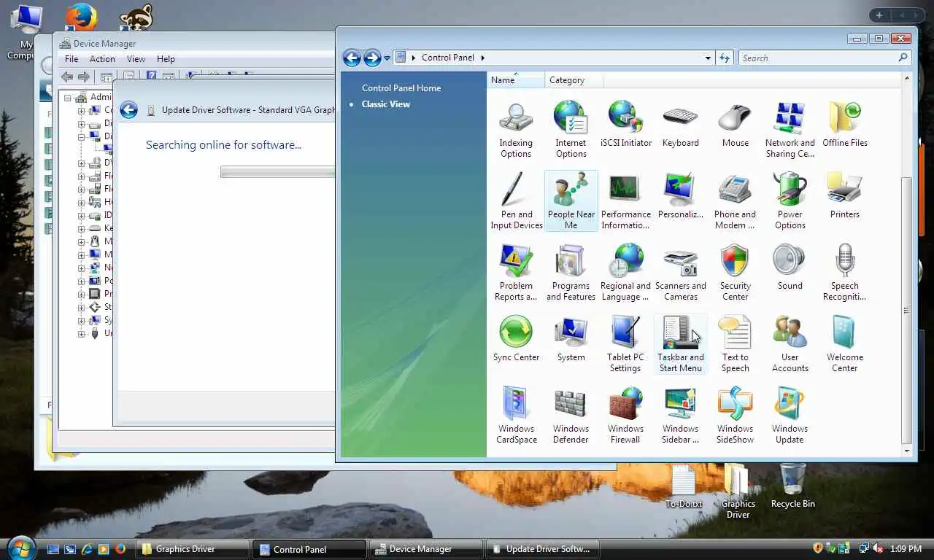Open View menu in Device Manager
Screen dimensions: 934x560
[136, 59]
